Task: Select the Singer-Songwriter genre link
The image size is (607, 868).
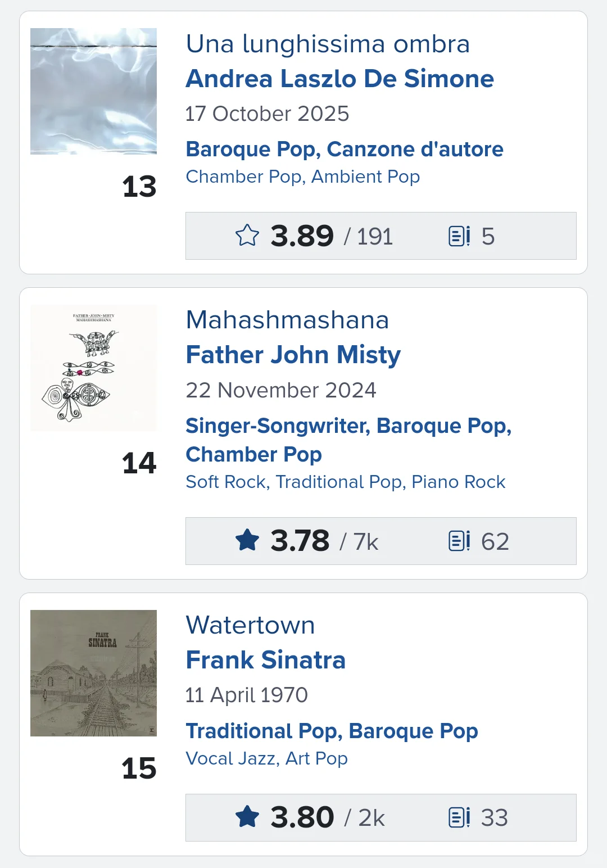Action: click(x=278, y=426)
